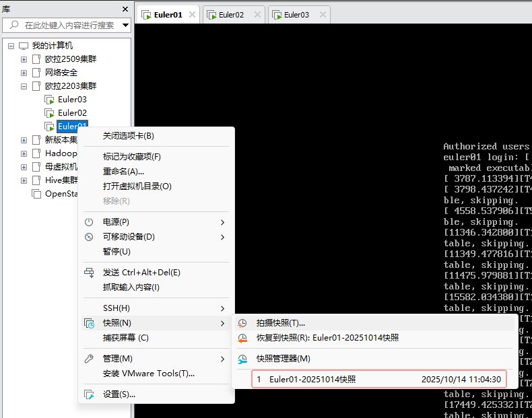This screenshot has height=418, width=532.
Task: Click the 欧拉2509集群 folder icon
Action: [36, 59]
